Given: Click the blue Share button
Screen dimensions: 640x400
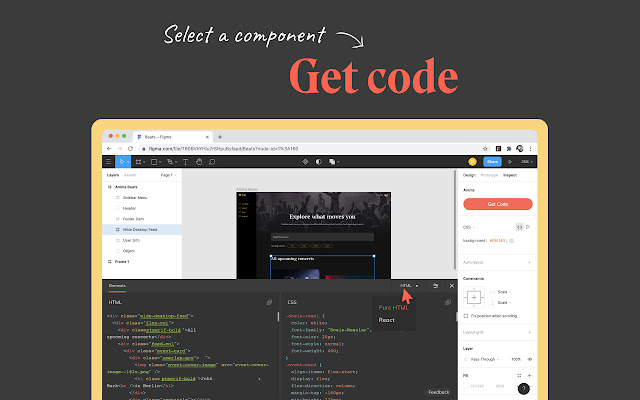Looking at the screenshot, I should (x=492, y=162).
